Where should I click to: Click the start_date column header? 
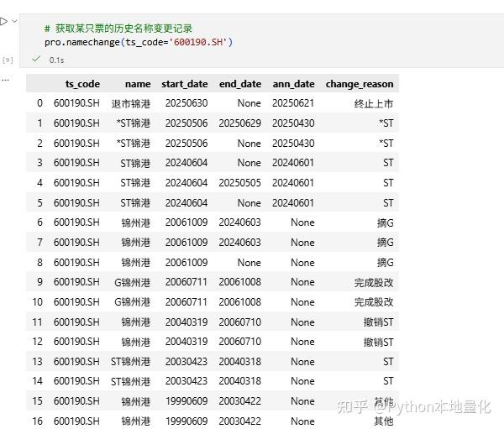184,84
